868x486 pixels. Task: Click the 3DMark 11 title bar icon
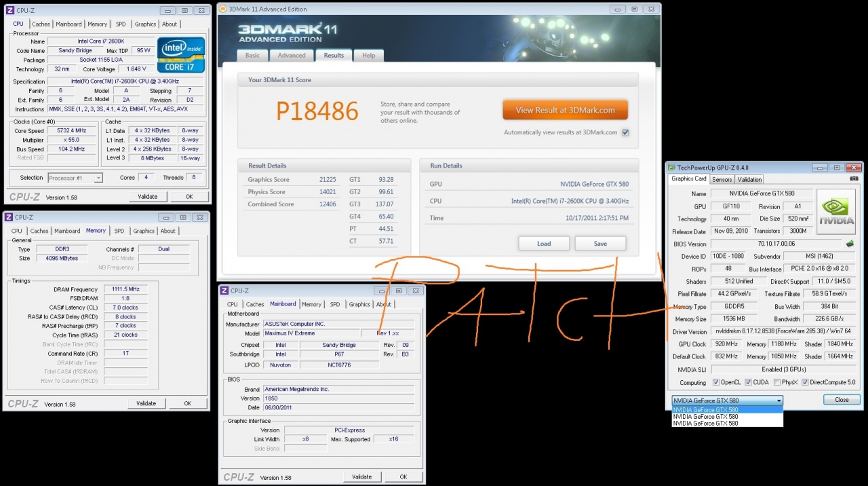(222, 10)
